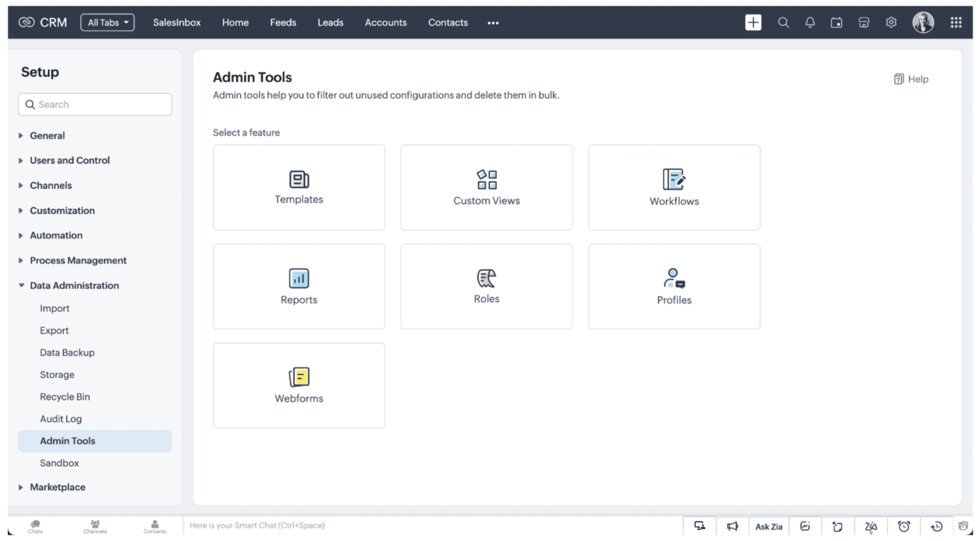The width and height of the screenshot is (980, 541).
Task: Expand the Users and Control section
Action: click(69, 160)
